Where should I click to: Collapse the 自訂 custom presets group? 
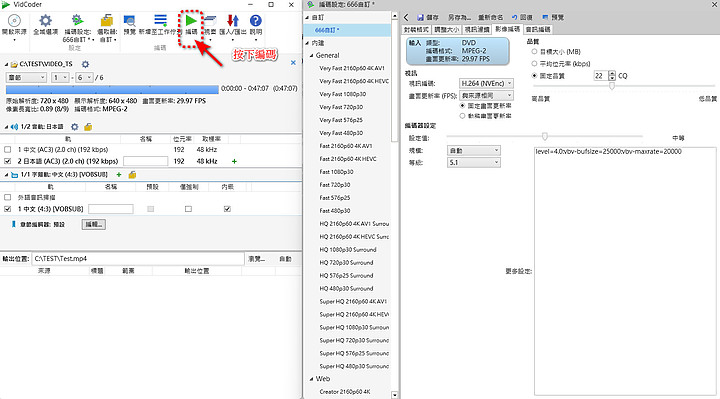(307, 17)
